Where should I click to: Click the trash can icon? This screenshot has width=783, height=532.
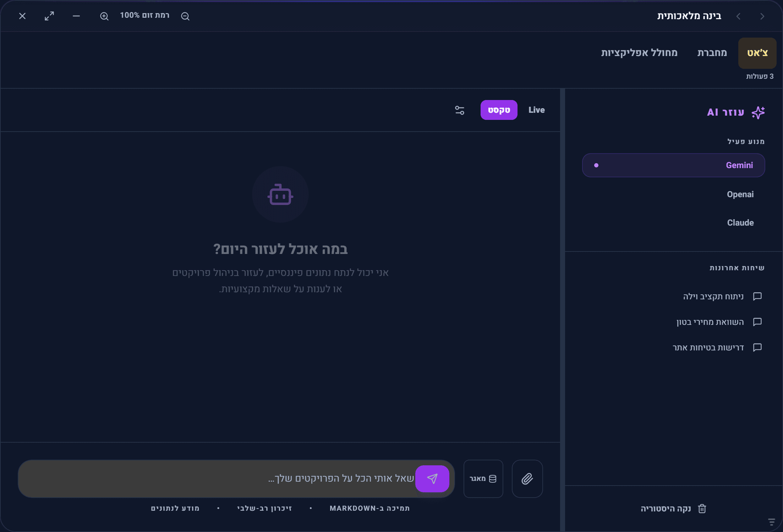(x=702, y=509)
